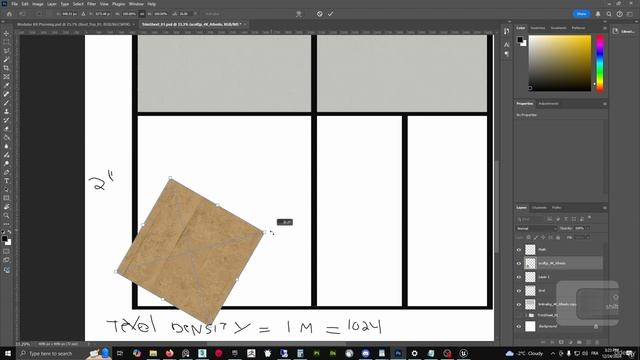The height and width of the screenshot is (360, 640).
Task: Switch to the Adjustments tab
Action: (x=548, y=104)
